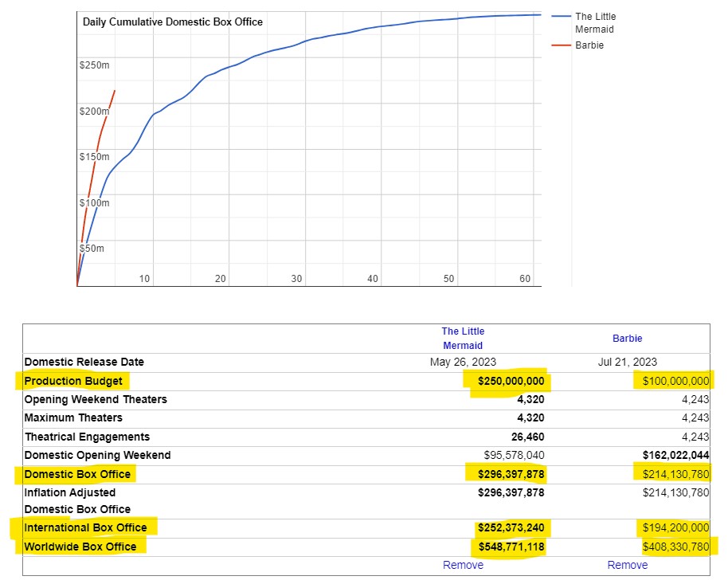Select the 'Opening Weekend Theaters' row label
This screenshot has height=584, width=728.
click(96, 399)
